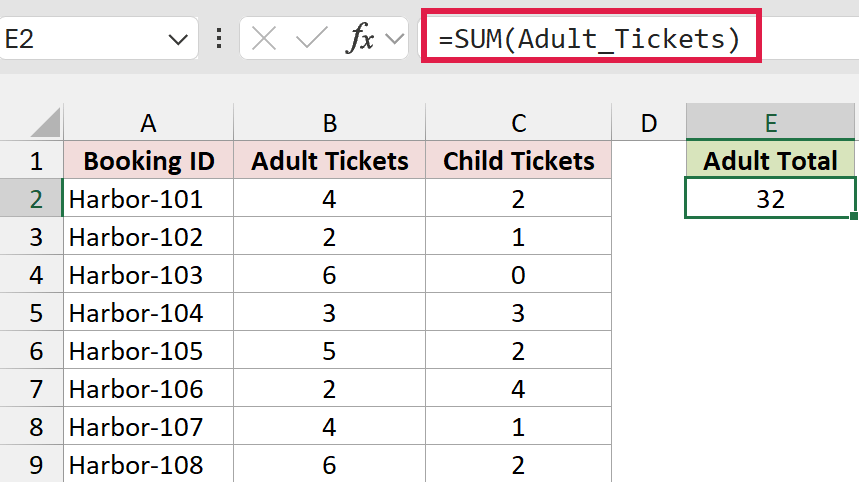Select the Harbor-106 cell

tap(148, 388)
